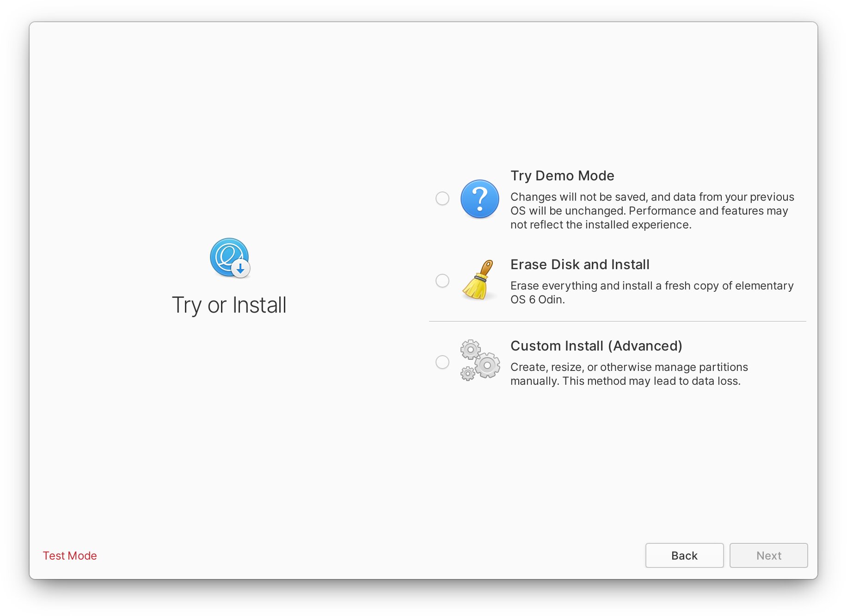Select the Try Demo Mode radio button
This screenshot has height=616, width=847.
click(442, 198)
